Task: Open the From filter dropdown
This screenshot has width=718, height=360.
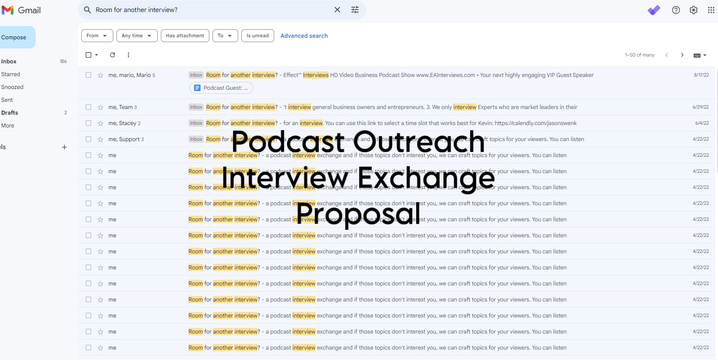Action: point(97,36)
